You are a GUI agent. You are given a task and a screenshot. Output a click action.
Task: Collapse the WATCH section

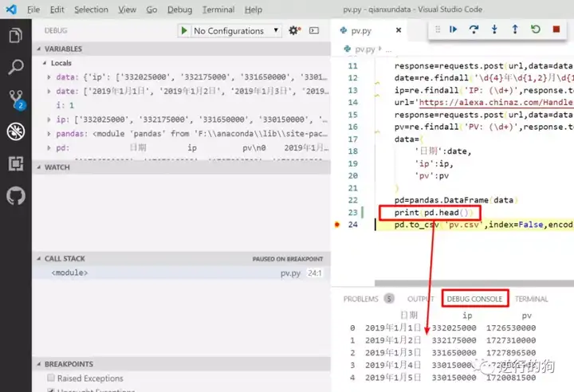point(39,167)
